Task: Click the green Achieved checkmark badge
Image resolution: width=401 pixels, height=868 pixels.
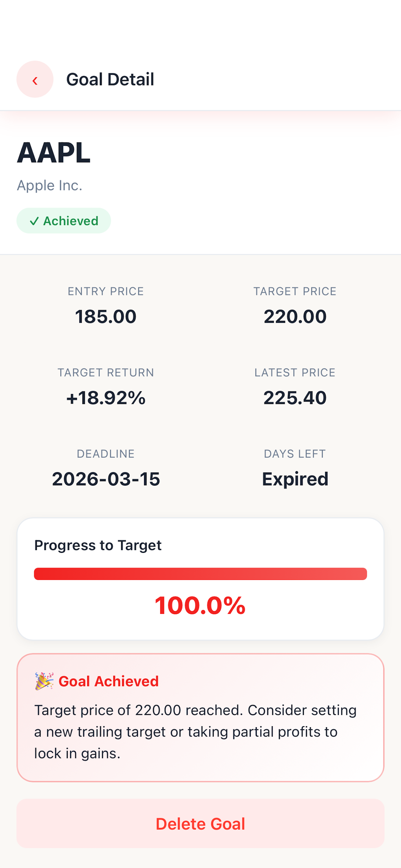Action: click(x=64, y=221)
